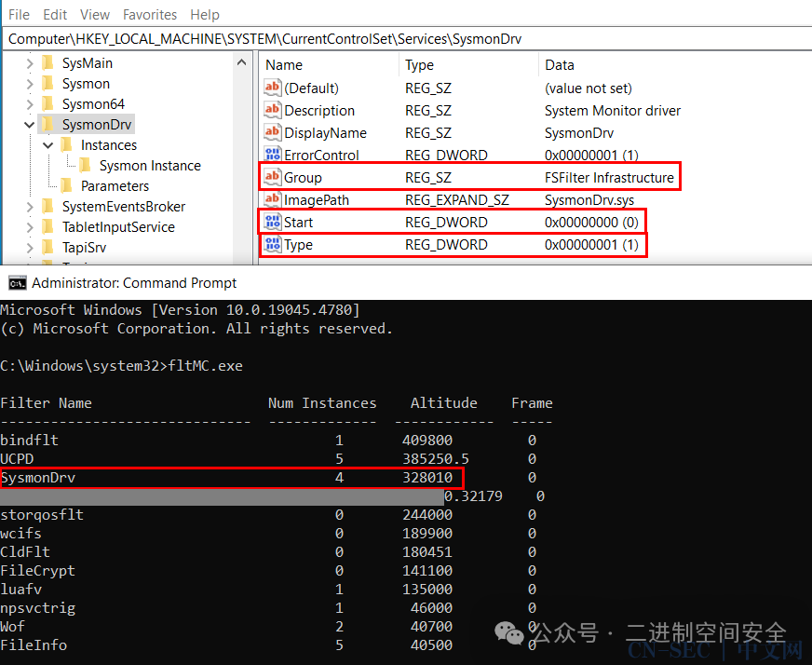Viewport: 812px width, 665px height.
Task: Click the (Default) string value icon
Action: point(273,88)
